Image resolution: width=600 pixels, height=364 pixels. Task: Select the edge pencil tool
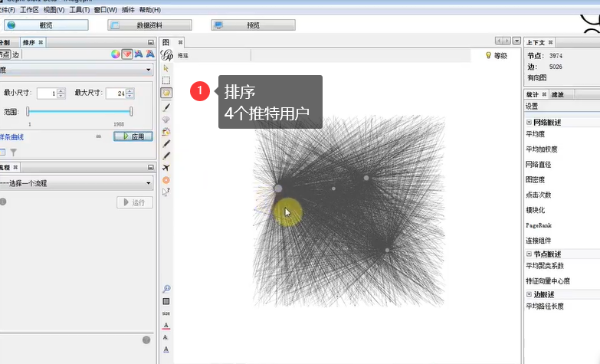166,156
